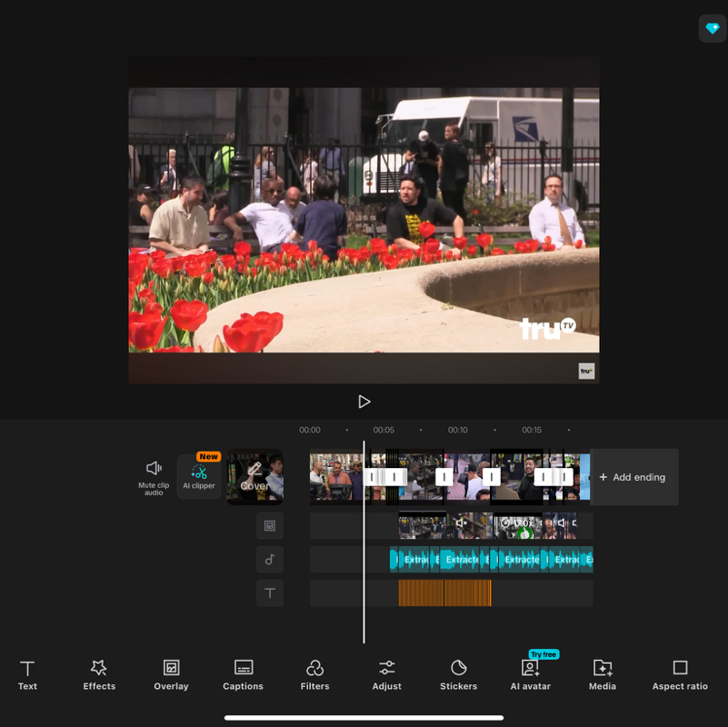The height and width of the screenshot is (727, 728).
Task: Toggle Mute clip audio
Action: tap(154, 476)
